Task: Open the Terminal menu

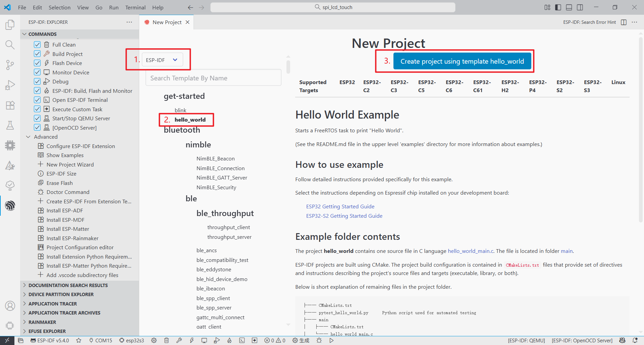Action: (135, 7)
